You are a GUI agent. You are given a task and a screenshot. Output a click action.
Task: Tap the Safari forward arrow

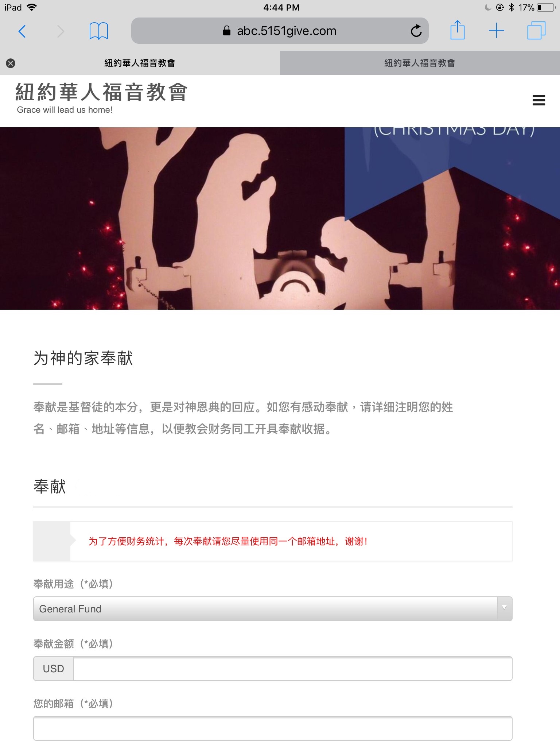click(x=61, y=31)
